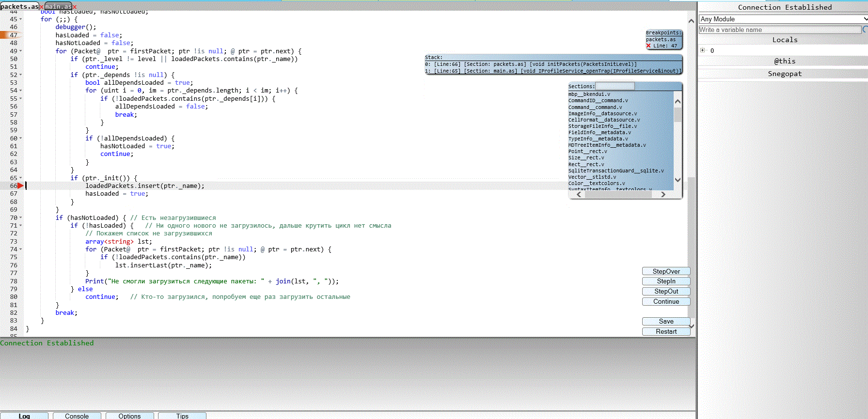The height and width of the screenshot is (419, 868).
Task: Click left arrow of Sections horizontal scrollbar
Action: click(x=579, y=194)
